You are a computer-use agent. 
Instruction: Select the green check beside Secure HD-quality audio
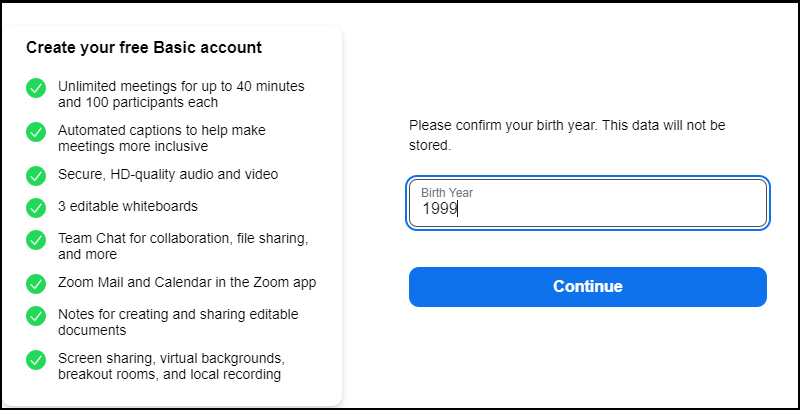[x=36, y=176]
